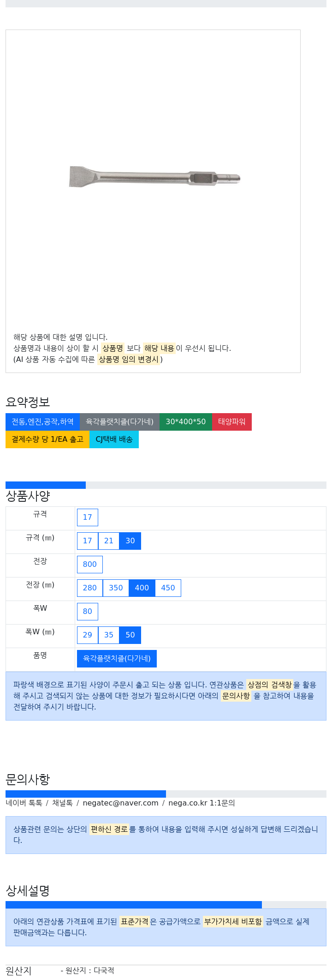Choose size 21 under 규격 (㎜)
The height and width of the screenshot is (980, 332).
click(x=109, y=541)
